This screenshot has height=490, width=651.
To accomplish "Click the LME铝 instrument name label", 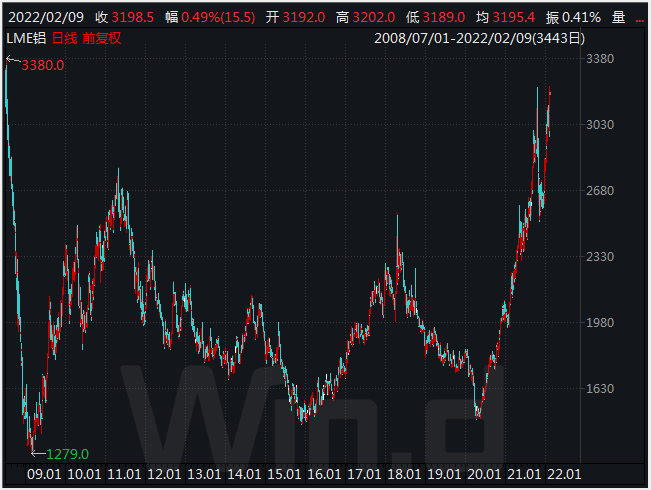I will tap(25, 38).
